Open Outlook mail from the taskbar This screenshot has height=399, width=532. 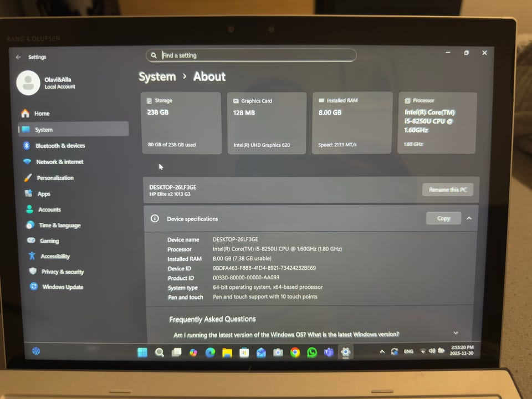coord(261,353)
